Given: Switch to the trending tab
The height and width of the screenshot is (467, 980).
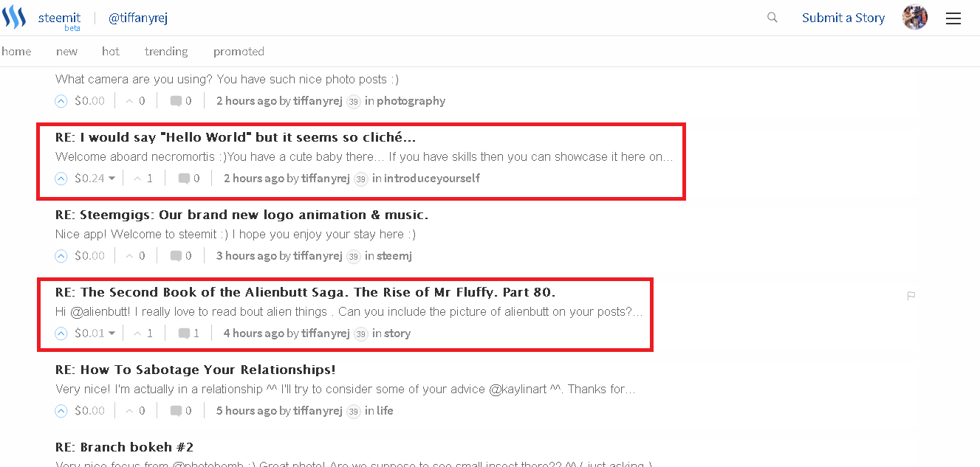Looking at the screenshot, I should (x=166, y=52).
